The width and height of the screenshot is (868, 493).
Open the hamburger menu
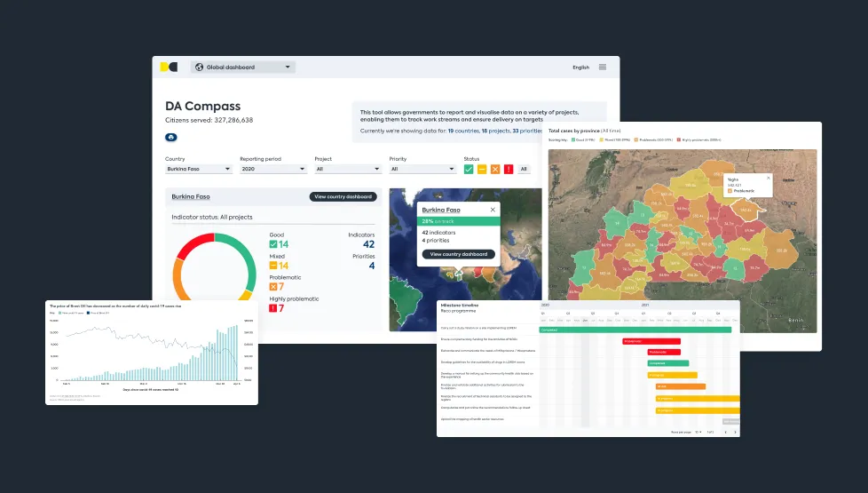coord(603,67)
